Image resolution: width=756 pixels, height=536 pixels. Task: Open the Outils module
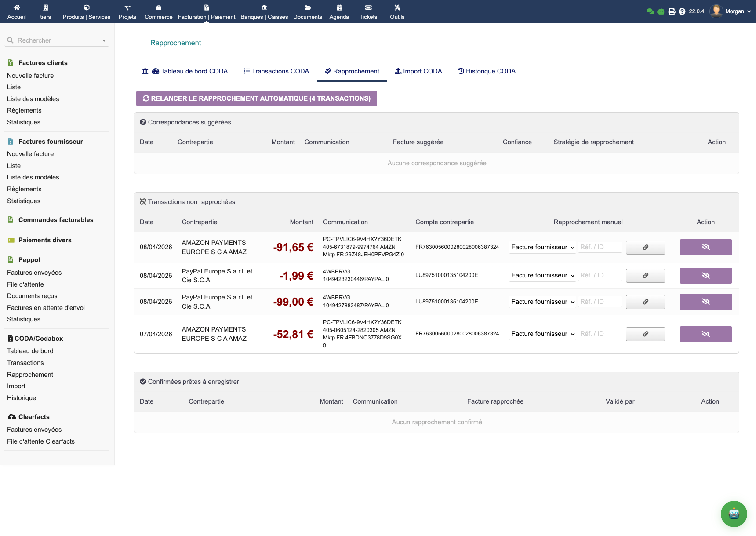tap(397, 11)
